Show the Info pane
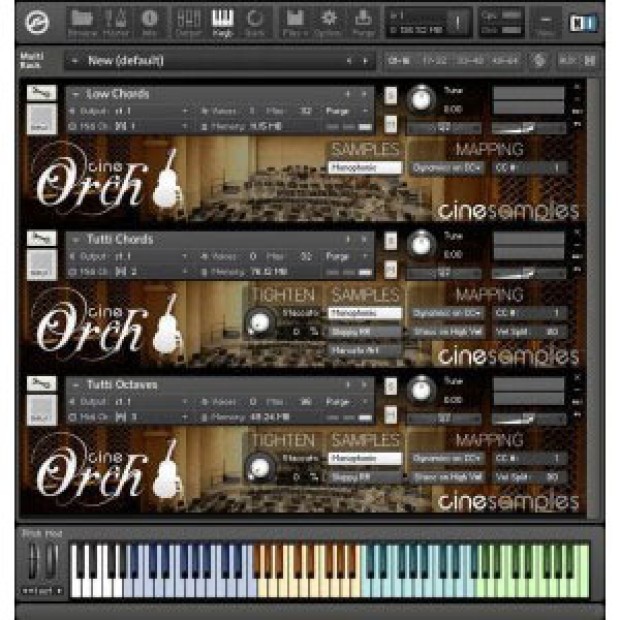Screen dimensions: 620x620 (149, 23)
